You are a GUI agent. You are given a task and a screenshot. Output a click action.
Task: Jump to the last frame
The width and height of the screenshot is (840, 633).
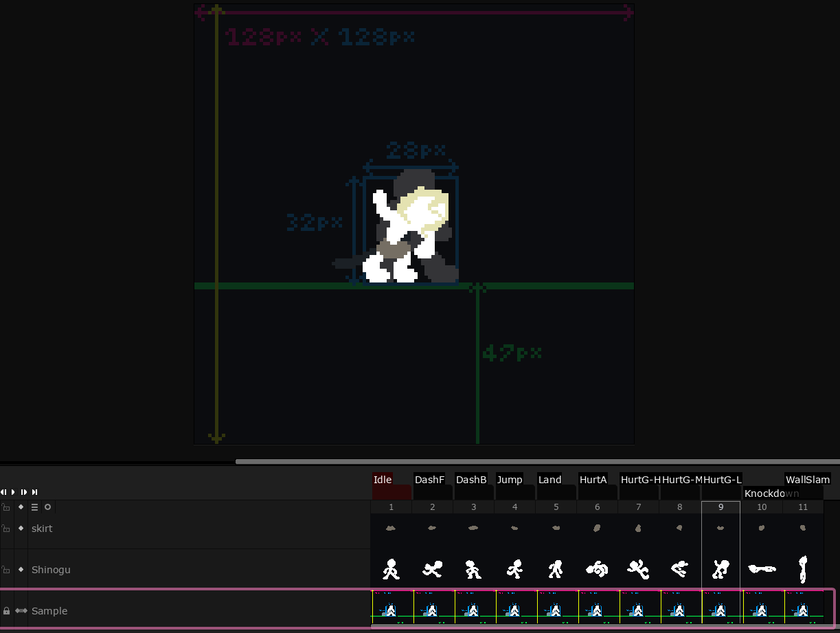[x=34, y=492]
